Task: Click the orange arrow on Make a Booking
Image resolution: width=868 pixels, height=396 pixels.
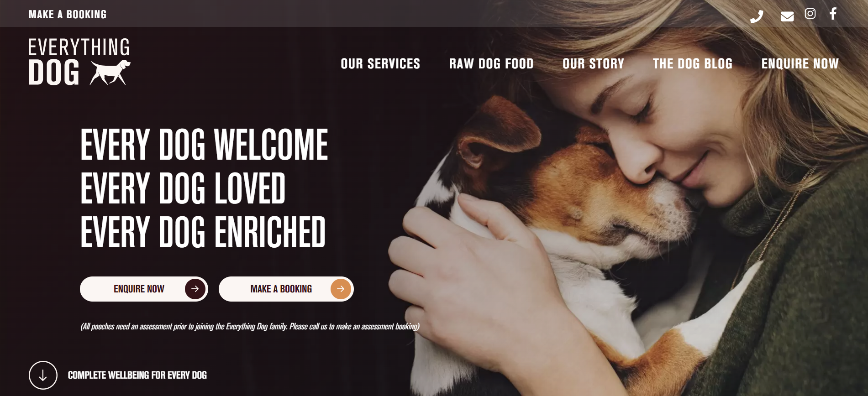Action: (x=341, y=289)
